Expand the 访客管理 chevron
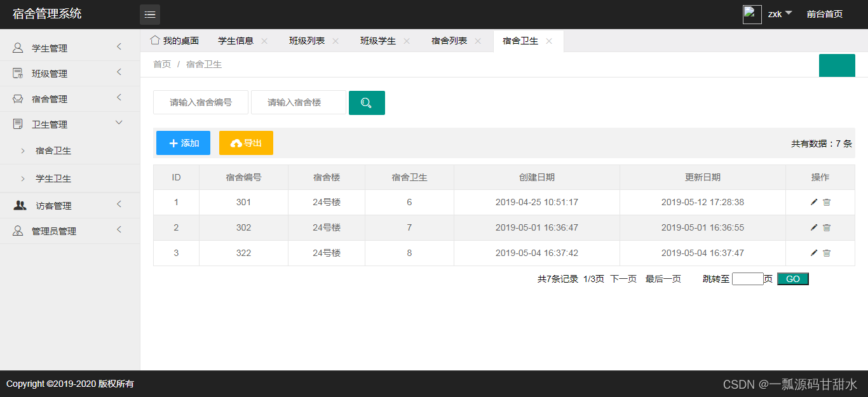 tap(119, 204)
